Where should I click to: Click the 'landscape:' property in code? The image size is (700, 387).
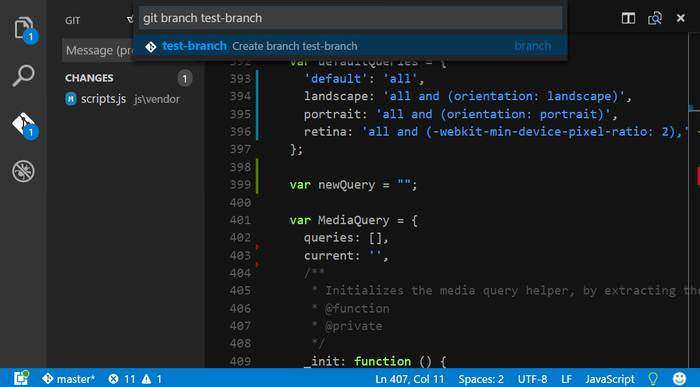click(x=339, y=96)
